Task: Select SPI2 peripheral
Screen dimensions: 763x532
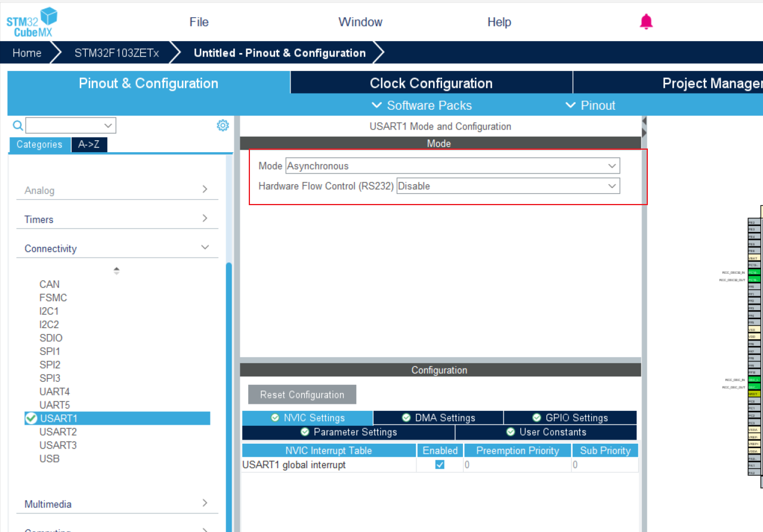Action: (50, 364)
